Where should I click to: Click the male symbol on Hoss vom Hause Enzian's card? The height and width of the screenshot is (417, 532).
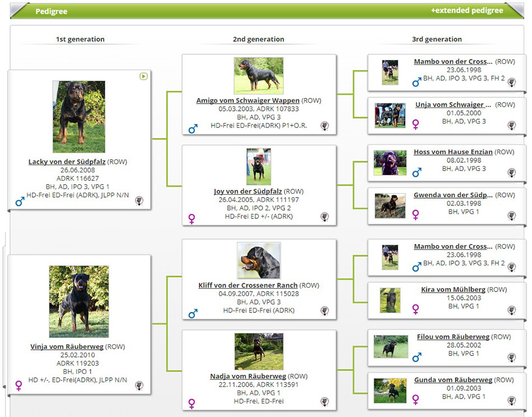[x=416, y=173]
